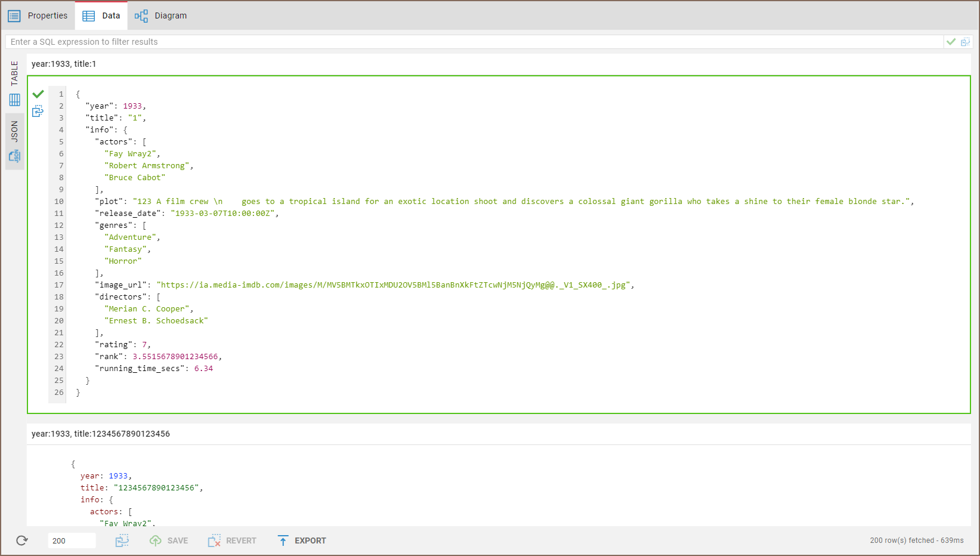Click the REVERT button
Screen dimensions: 980x556
[231, 540]
